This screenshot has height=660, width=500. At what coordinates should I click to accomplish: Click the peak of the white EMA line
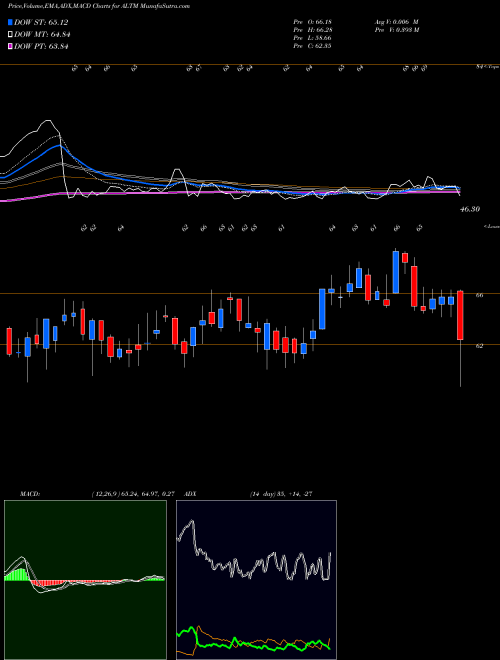tap(49, 121)
